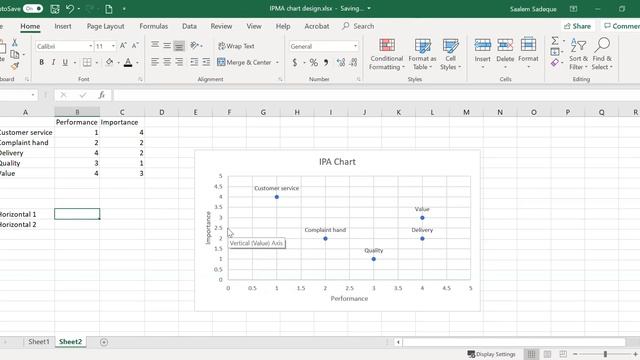Viewport: 640px width, 360px height.
Task: Click Percent Style icon
Action: [x=313, y=62]
